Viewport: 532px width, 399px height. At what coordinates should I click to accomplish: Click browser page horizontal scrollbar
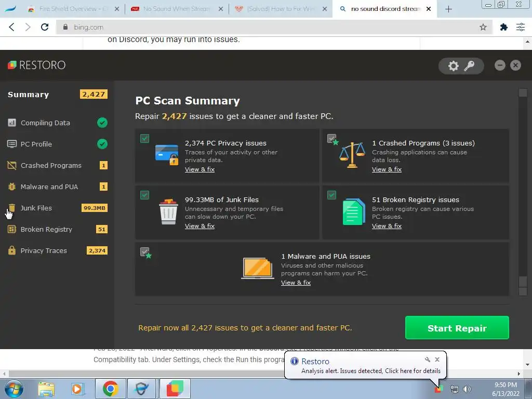[261, 374]
